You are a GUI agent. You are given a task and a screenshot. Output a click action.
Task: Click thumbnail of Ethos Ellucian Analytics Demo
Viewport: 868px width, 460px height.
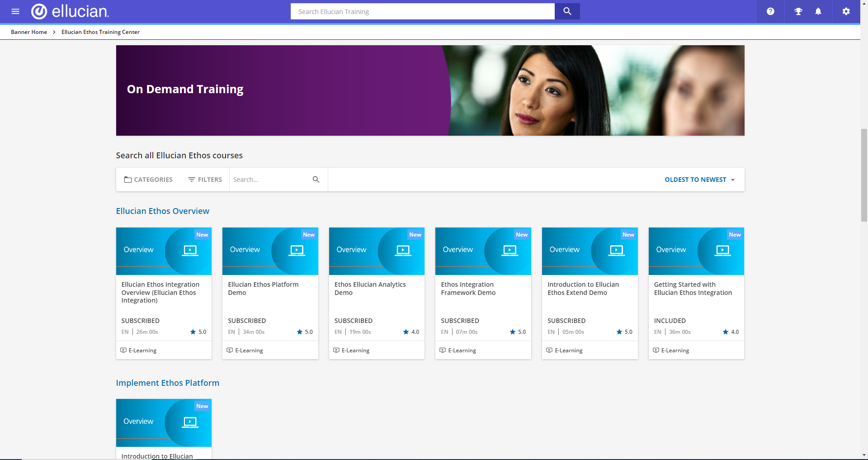click(x=377, y=251)
